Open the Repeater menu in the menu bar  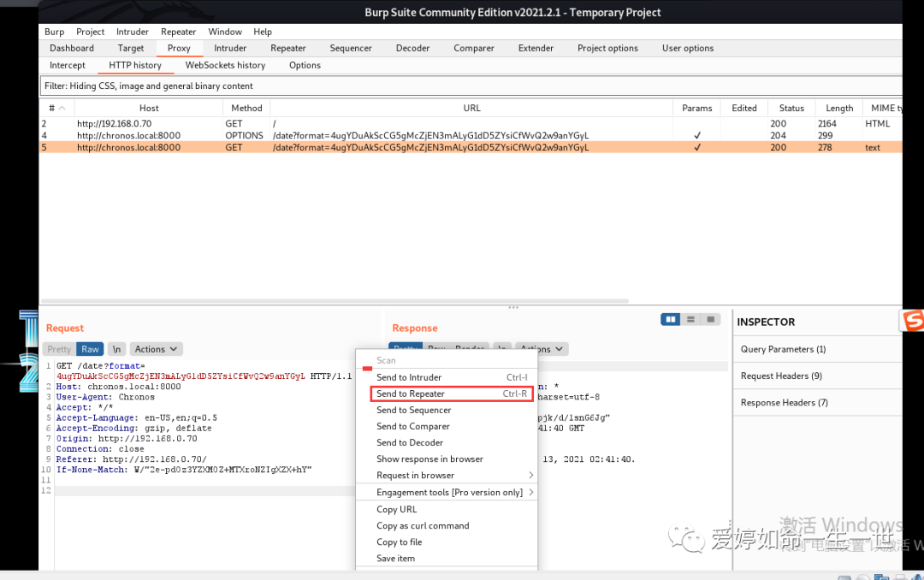click(x=179, y=32)
